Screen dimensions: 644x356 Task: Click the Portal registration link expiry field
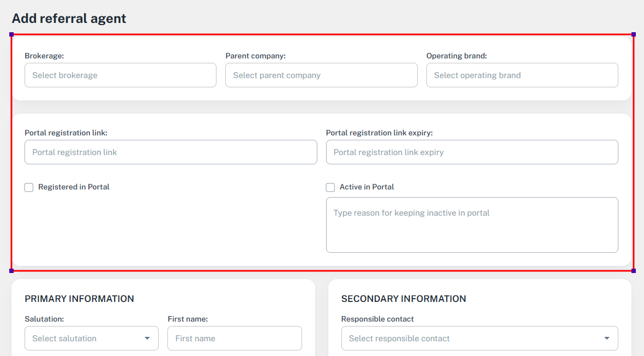click(x=472, y=152)
